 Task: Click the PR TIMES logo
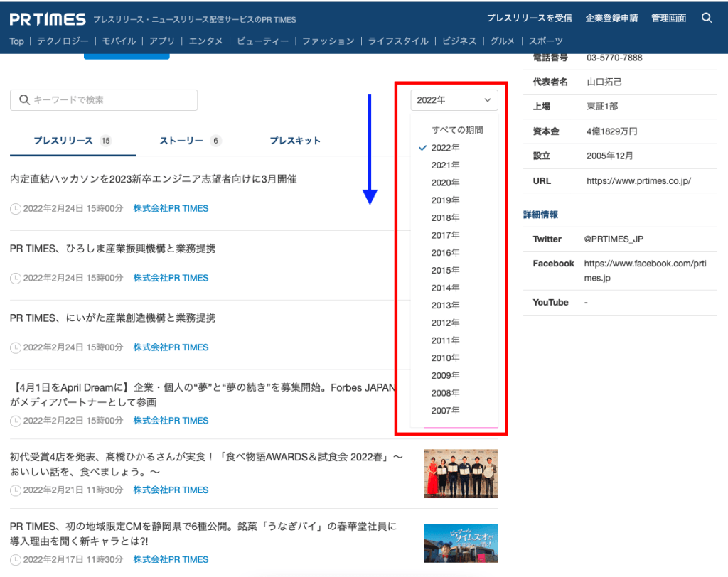point(48,19)
